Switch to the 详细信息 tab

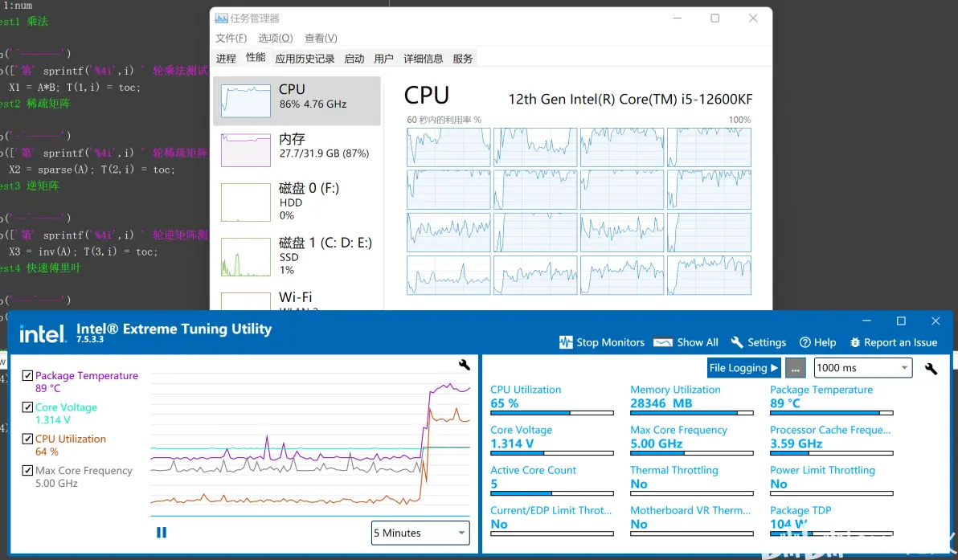point(424,59)
